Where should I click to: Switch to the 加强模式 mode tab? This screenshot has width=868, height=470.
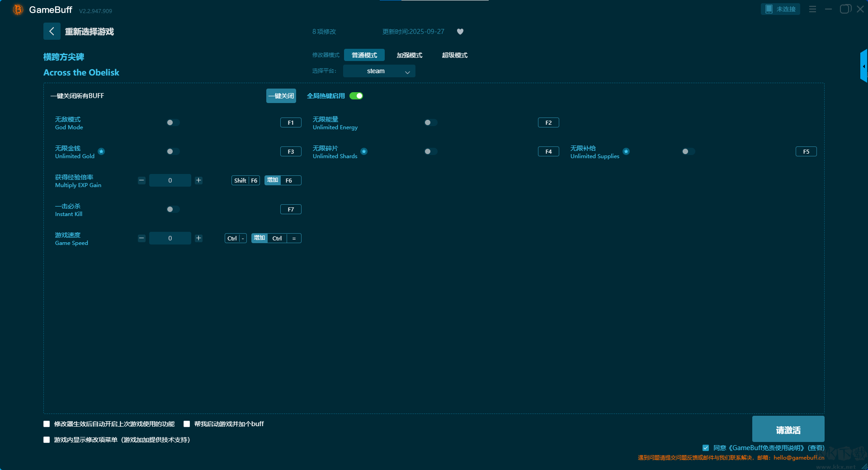click(410, 55)
